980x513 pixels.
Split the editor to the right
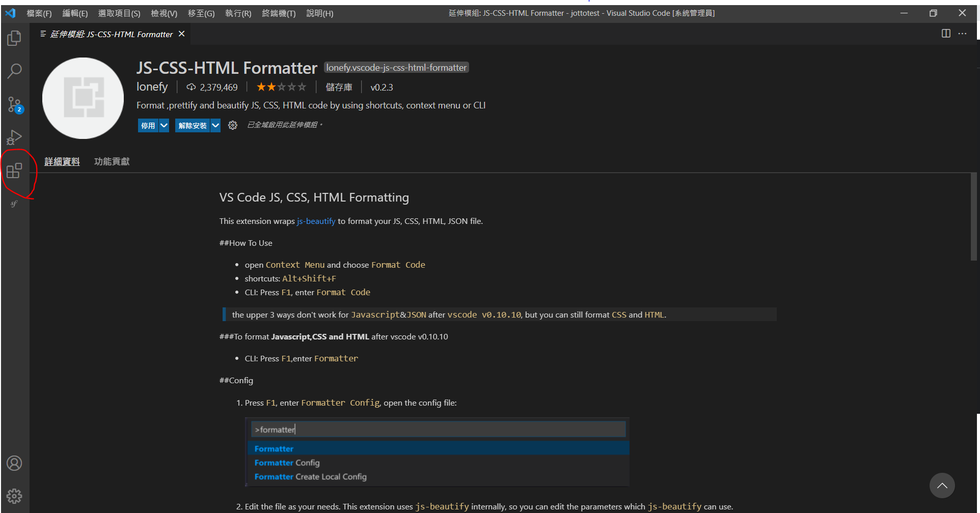(x=946, y=34)
